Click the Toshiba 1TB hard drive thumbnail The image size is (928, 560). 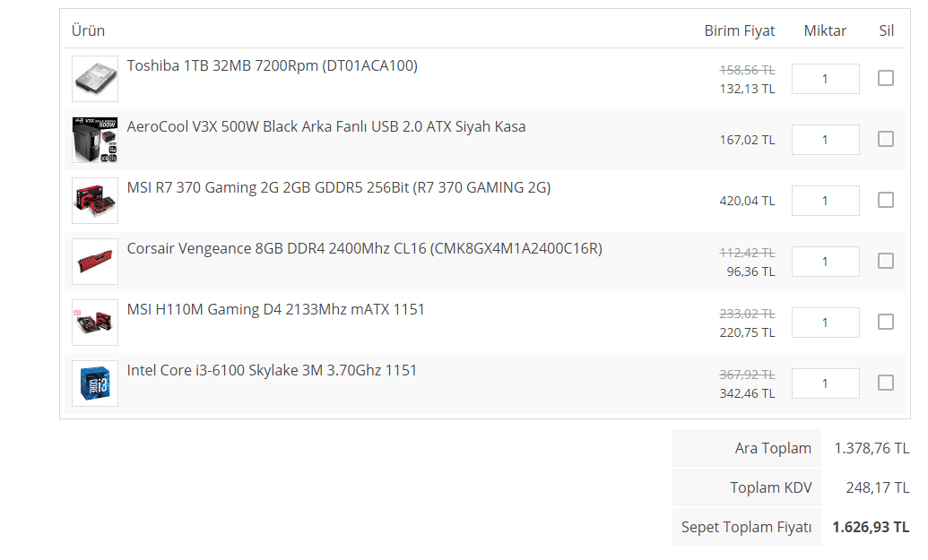pyautogui.click(x=95, y=79)
